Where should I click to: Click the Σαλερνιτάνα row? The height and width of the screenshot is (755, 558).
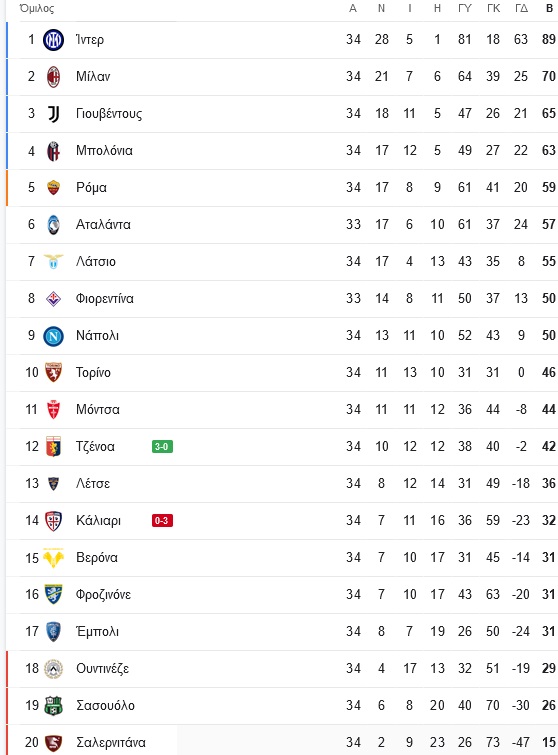click(282, 742)
